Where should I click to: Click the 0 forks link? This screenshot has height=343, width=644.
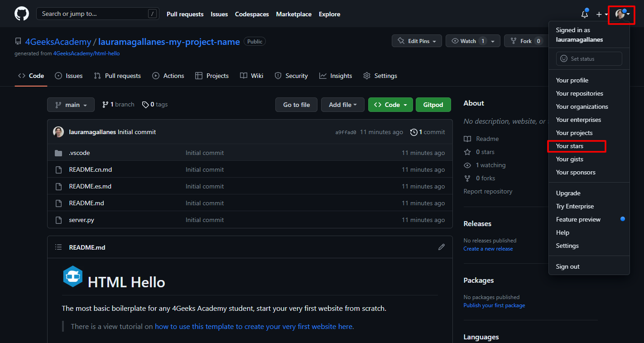480,178
